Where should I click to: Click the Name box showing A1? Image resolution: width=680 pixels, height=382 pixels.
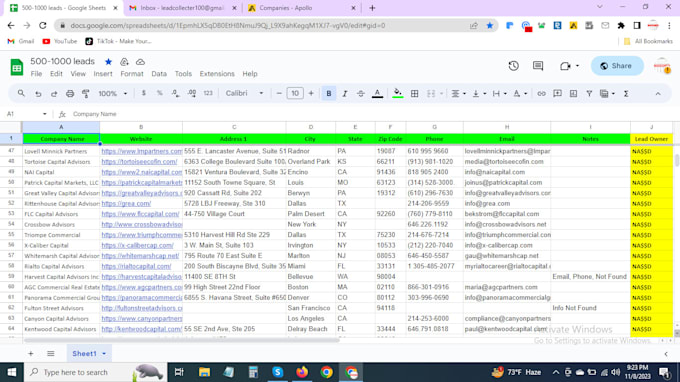[x=26, y=114]
